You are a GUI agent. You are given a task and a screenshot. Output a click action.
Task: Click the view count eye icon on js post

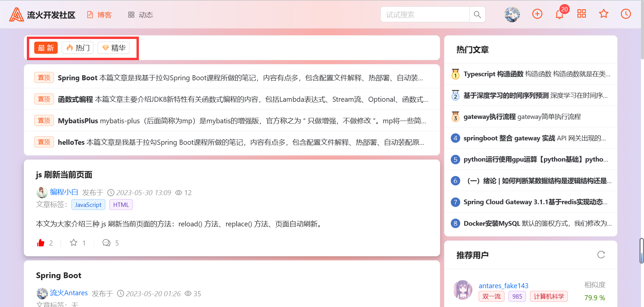pos(179,192)
